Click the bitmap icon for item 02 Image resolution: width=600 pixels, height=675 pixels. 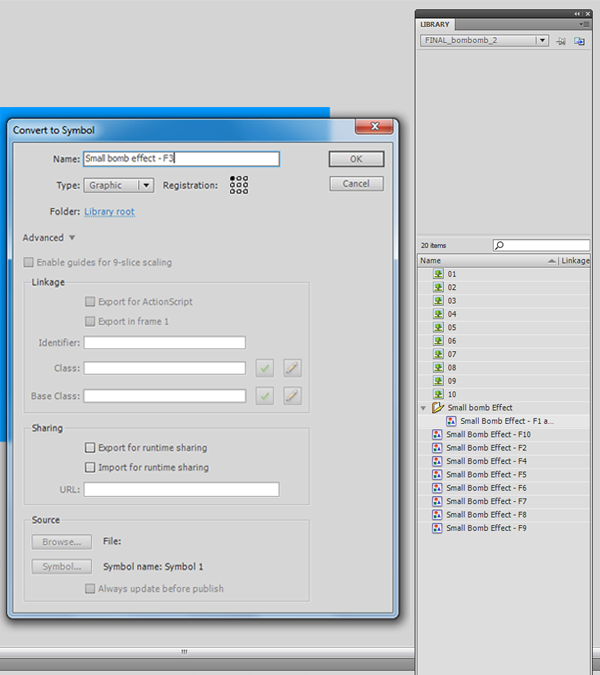(x=438, y=287)
